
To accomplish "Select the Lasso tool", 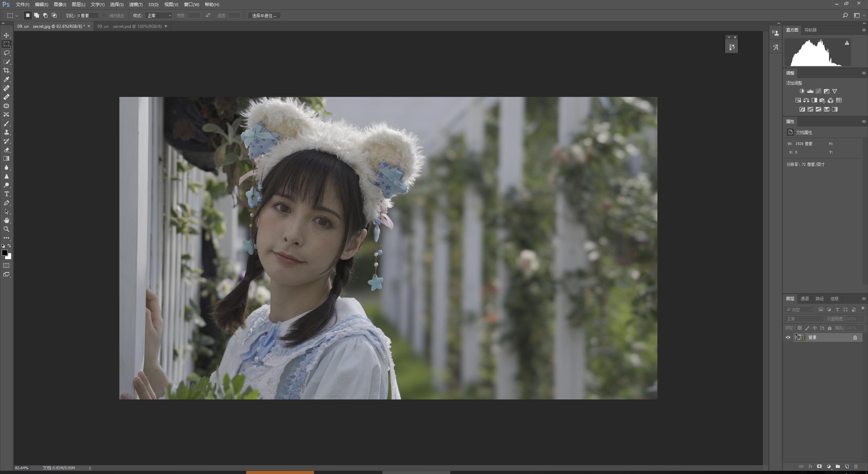I will click(6, 53).
